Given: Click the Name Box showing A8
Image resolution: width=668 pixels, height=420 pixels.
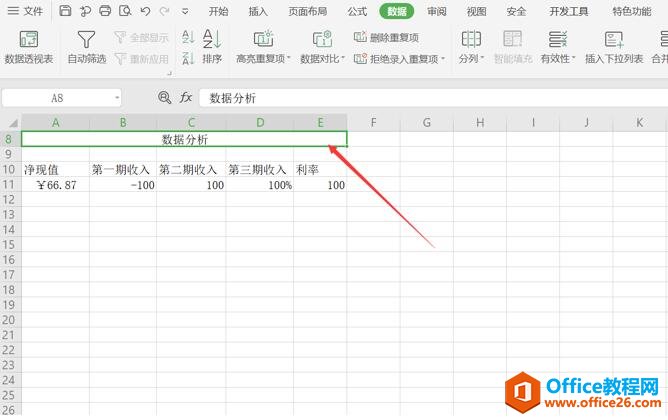Looking at the screenshot, I should point(57,98).
